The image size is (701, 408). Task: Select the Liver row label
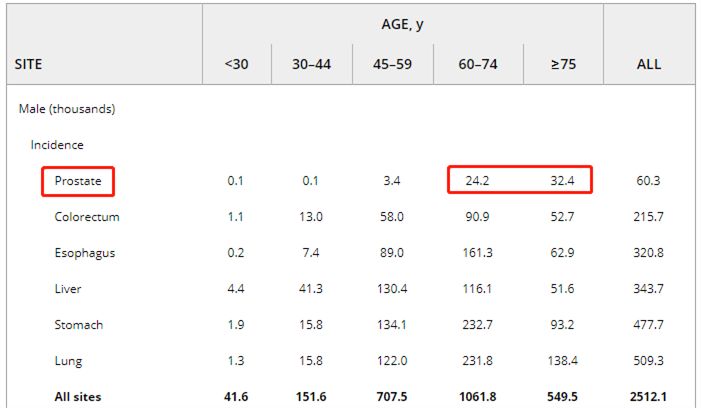coord(68,289)
